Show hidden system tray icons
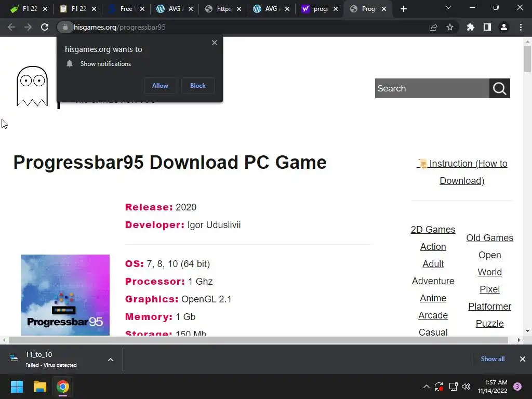Viewport: 532px width, 399px height. (x=426, y=387)
